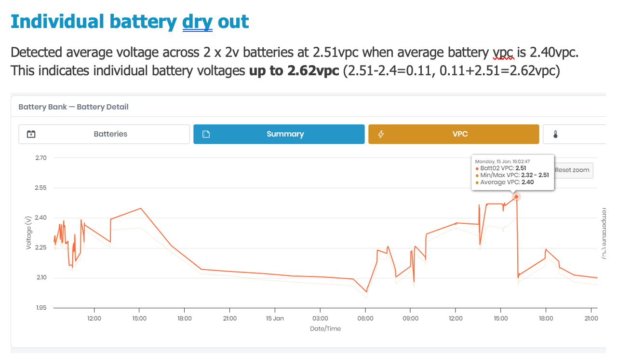644x357 pixels.
Task: Click the 2.70 voltage axis label
Action: pyautogui.click(x=41, y=158)
